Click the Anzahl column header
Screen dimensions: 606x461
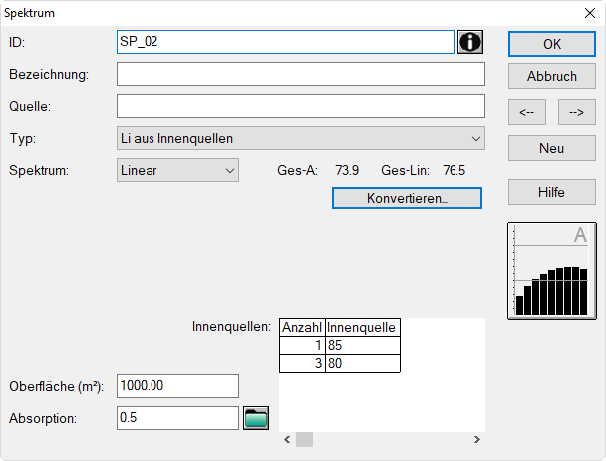302,327
